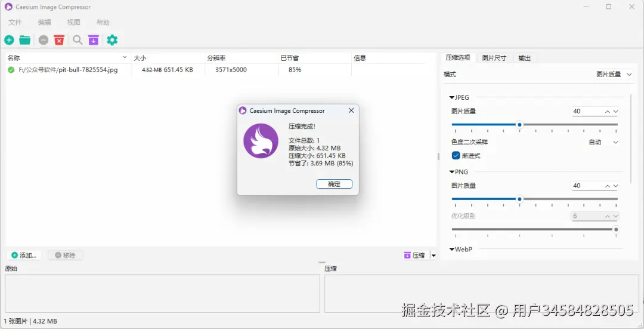Open the 视图 menu
Image resolution: width=644 pixels, height=329 pixels.
click(x=74, y=22)
